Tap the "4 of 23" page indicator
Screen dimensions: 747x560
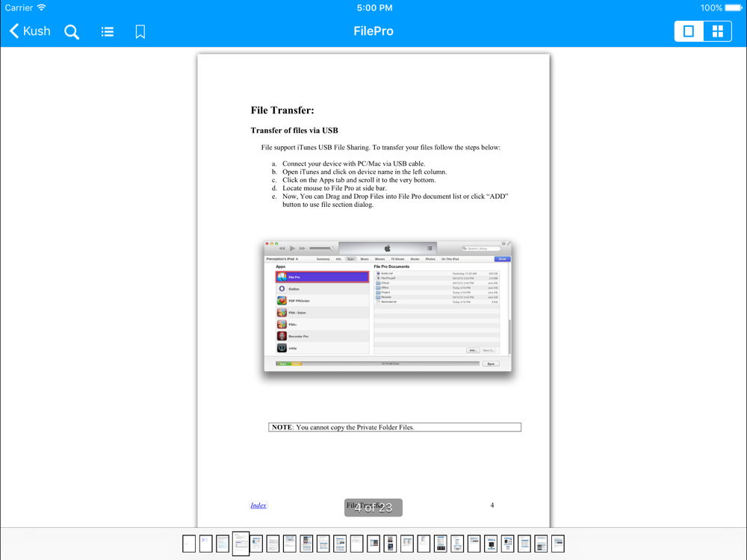(373, 508)
